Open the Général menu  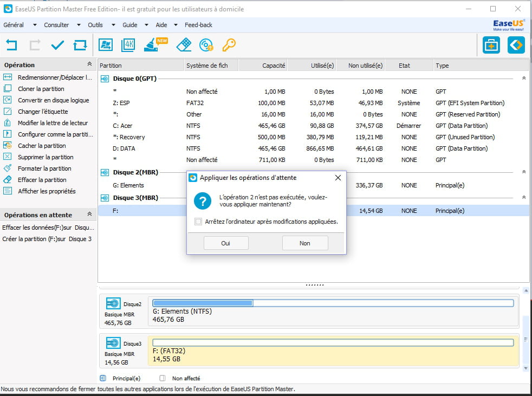tap(20, 25)
